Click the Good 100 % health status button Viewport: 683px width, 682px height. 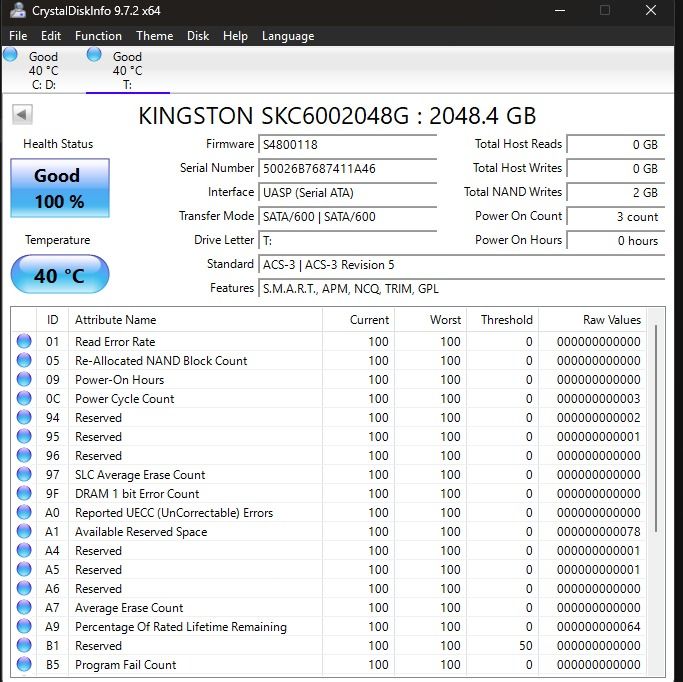(x=60, y=188)
